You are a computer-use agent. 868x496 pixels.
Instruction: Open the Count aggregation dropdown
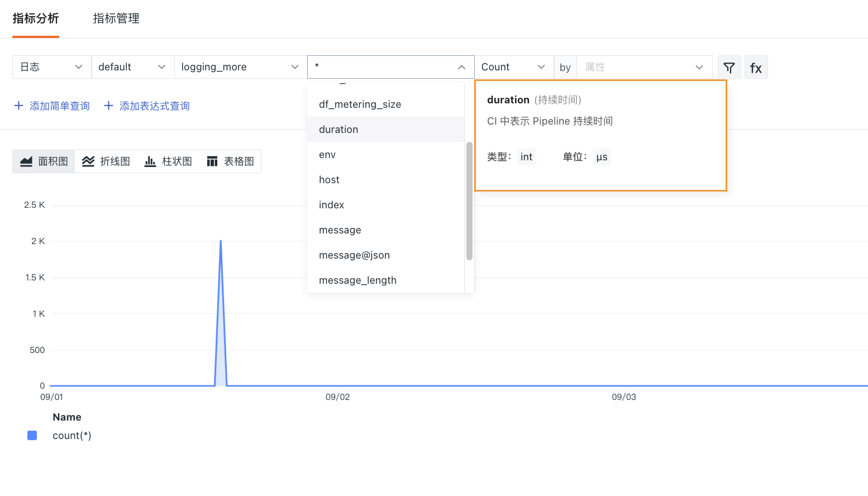point(514,67)
